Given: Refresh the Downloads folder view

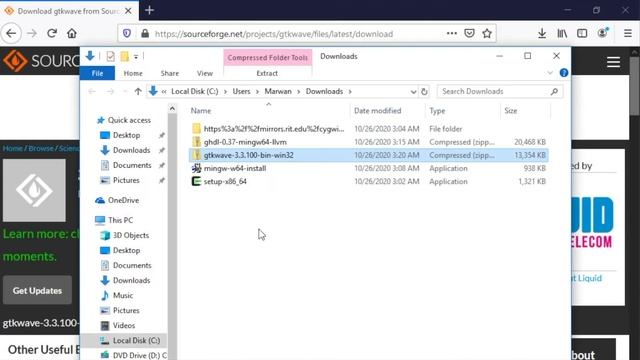Looking at the screenshot, I should click(424, 91).
